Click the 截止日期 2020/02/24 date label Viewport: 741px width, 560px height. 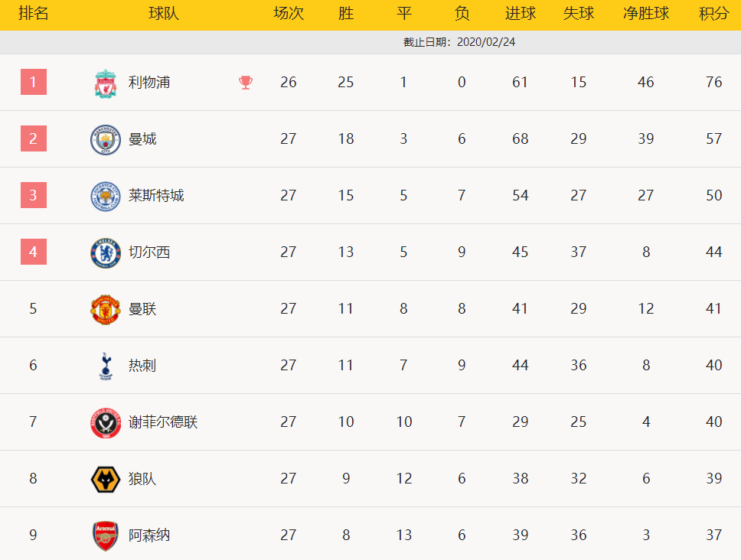tap(459, 42)
